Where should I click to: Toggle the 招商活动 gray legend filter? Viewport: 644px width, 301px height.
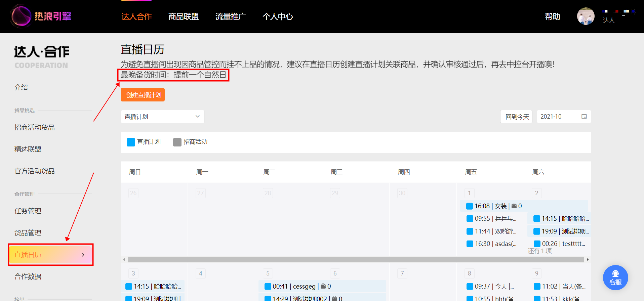coord(177,142)
